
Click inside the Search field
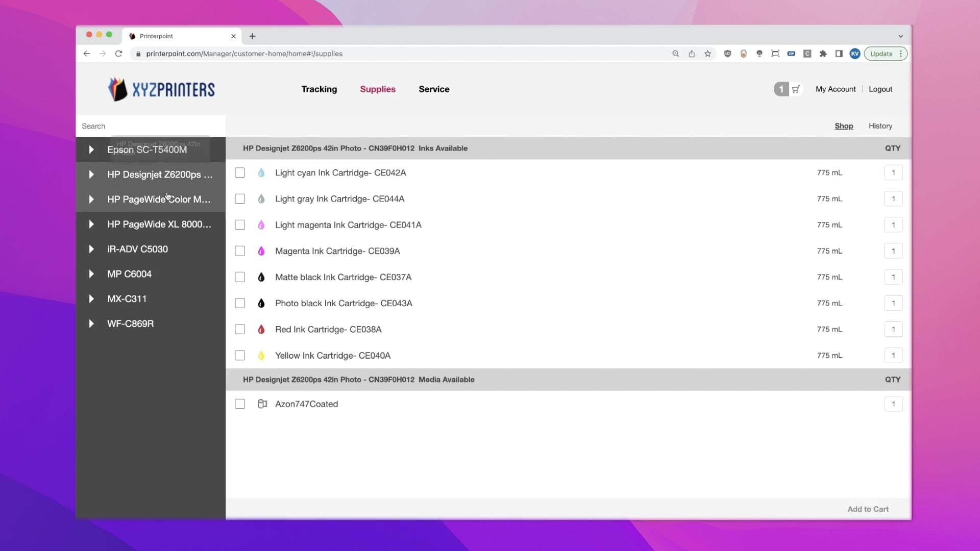coord(148,126)
